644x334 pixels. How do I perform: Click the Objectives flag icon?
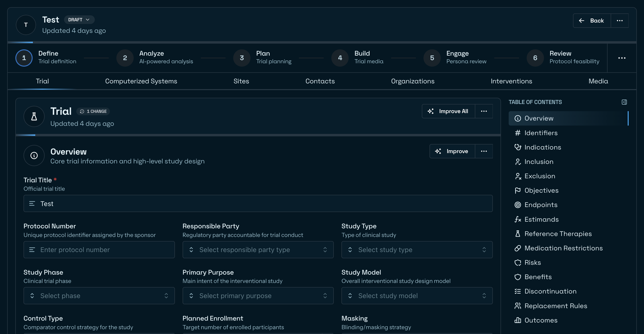point(518,190)
